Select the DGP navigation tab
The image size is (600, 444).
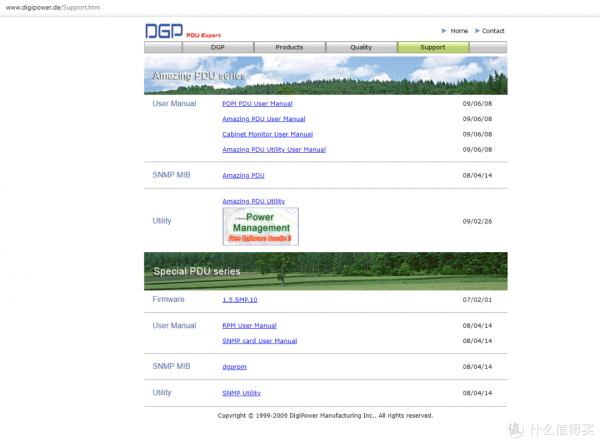[x=218, y=47]
